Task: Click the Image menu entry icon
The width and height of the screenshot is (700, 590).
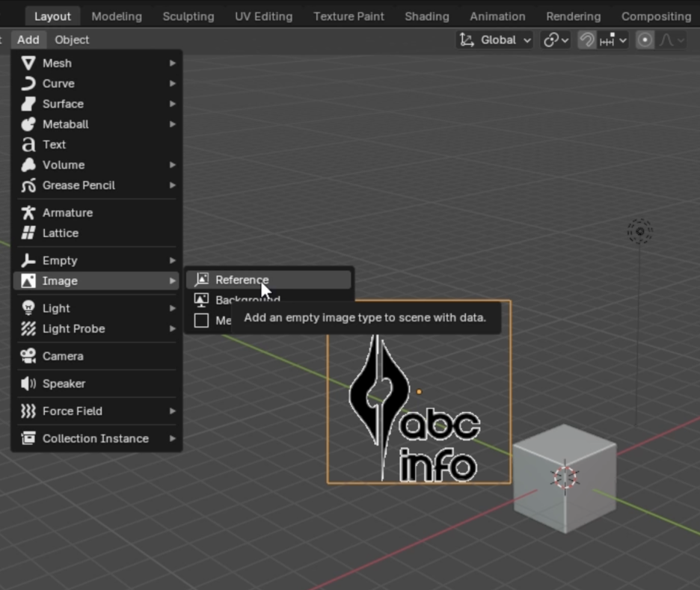Action: [28, 281]
